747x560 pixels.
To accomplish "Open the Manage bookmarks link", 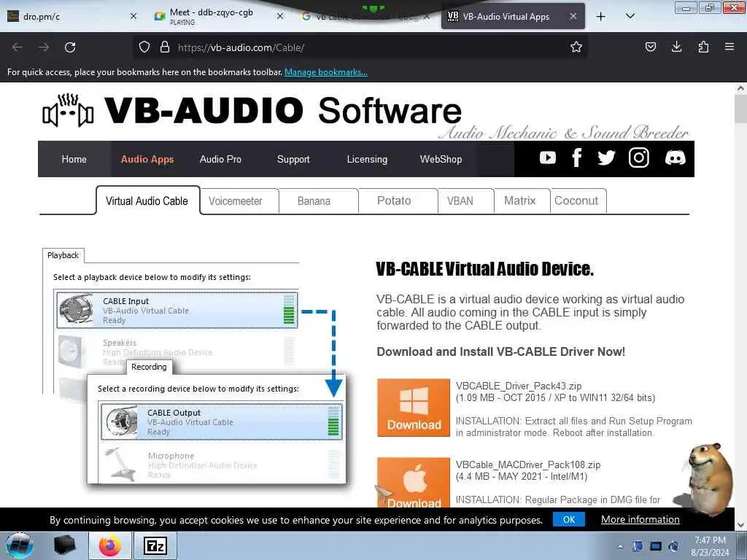I will point(326,72).
